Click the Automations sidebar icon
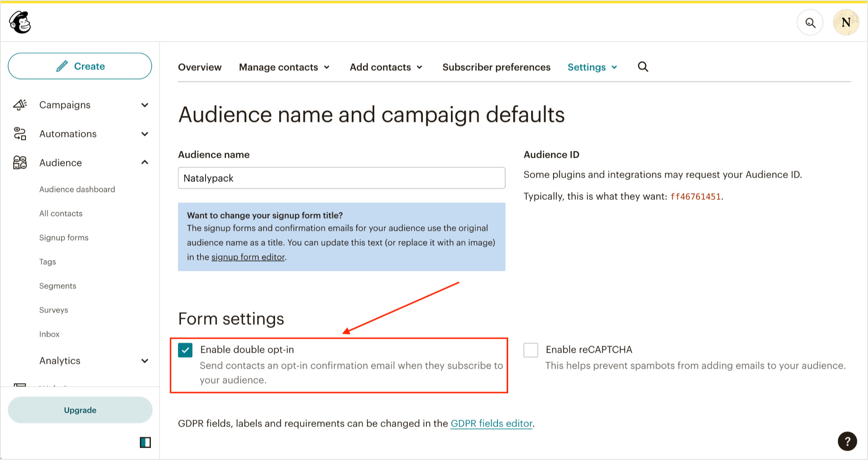Screen dimensions: 868x460 tap(21, 134)
